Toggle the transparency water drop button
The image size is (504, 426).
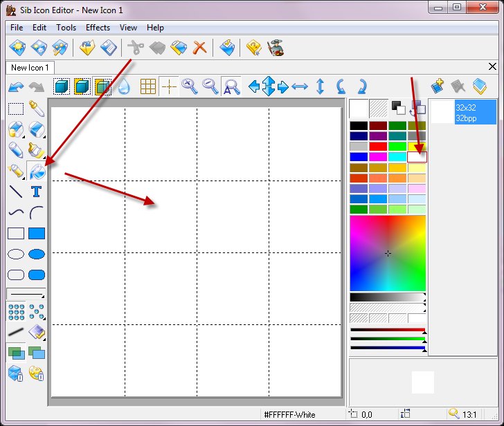[x=123, y=86]
